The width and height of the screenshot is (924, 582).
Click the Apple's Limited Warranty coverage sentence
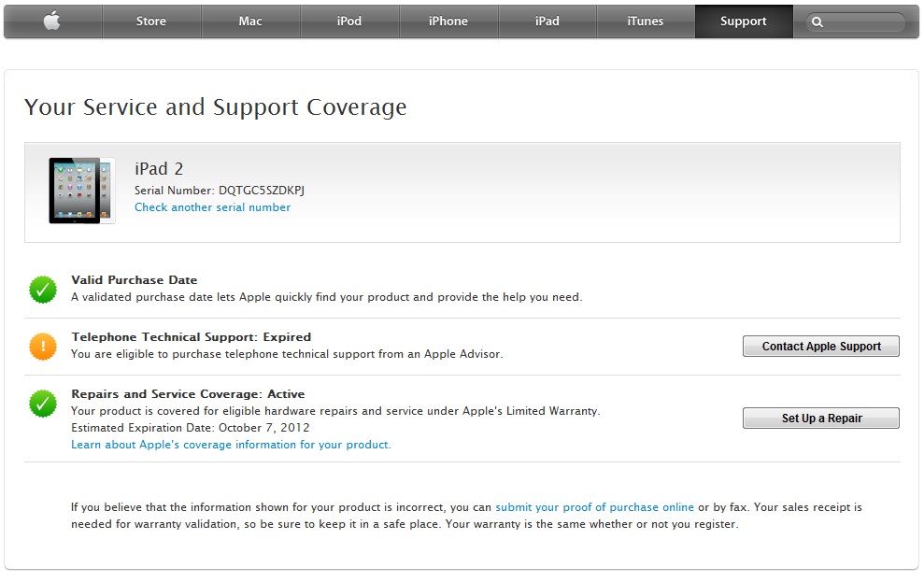(x=336, y=411)
